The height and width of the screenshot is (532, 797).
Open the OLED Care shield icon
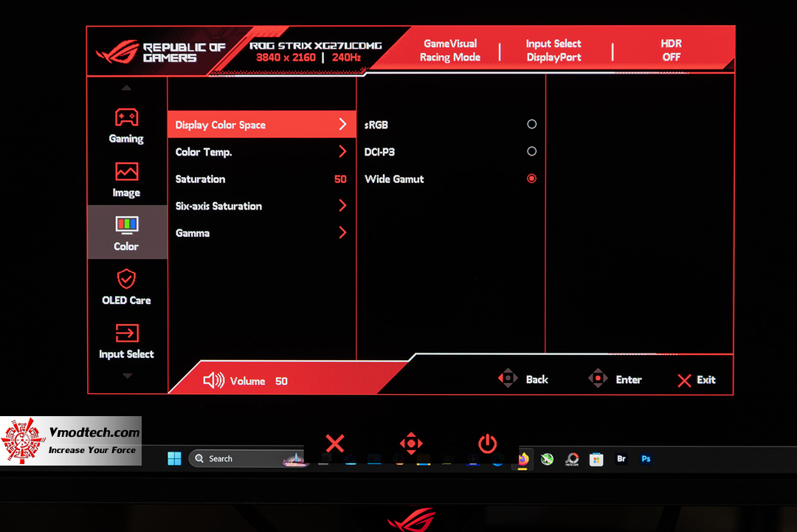tap(127, 279)
